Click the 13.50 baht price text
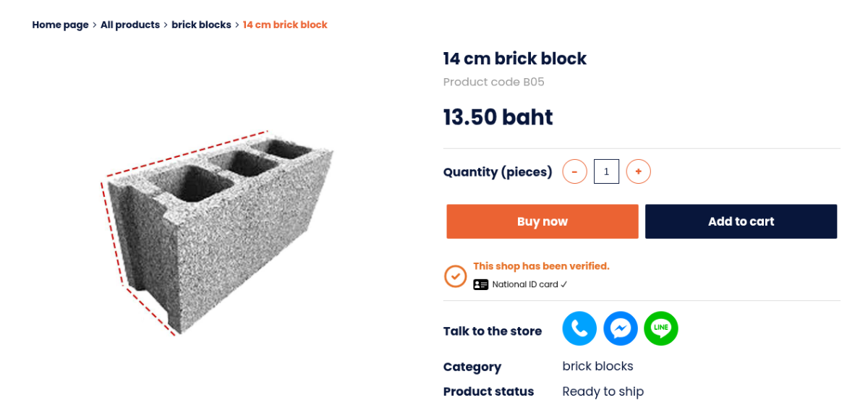868x408 pixels. 498,117
